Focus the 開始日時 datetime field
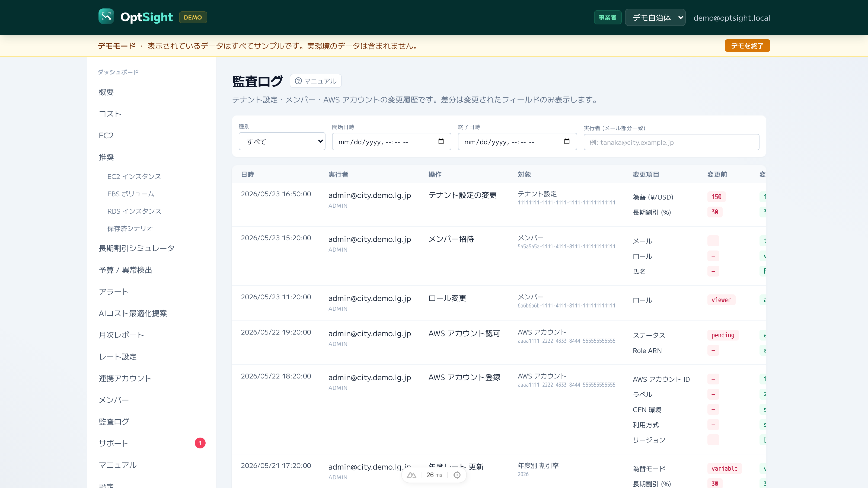Image resolution: width=868 pixels, height=488 pixels. pyautogui.click(x=391, y=142)
